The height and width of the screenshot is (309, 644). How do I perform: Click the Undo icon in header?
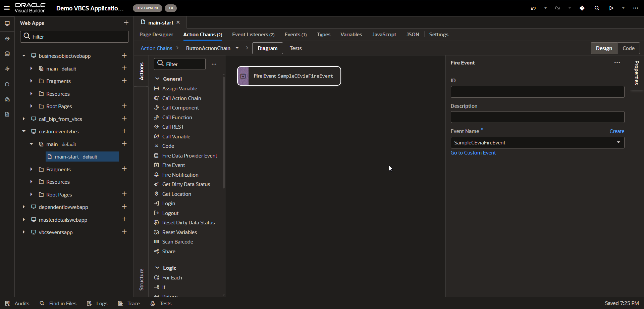click(x=533, y=8)
